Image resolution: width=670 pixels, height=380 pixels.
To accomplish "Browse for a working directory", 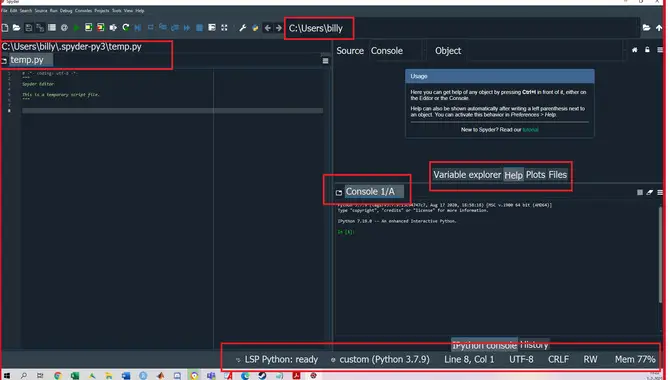I will (646, 28).
